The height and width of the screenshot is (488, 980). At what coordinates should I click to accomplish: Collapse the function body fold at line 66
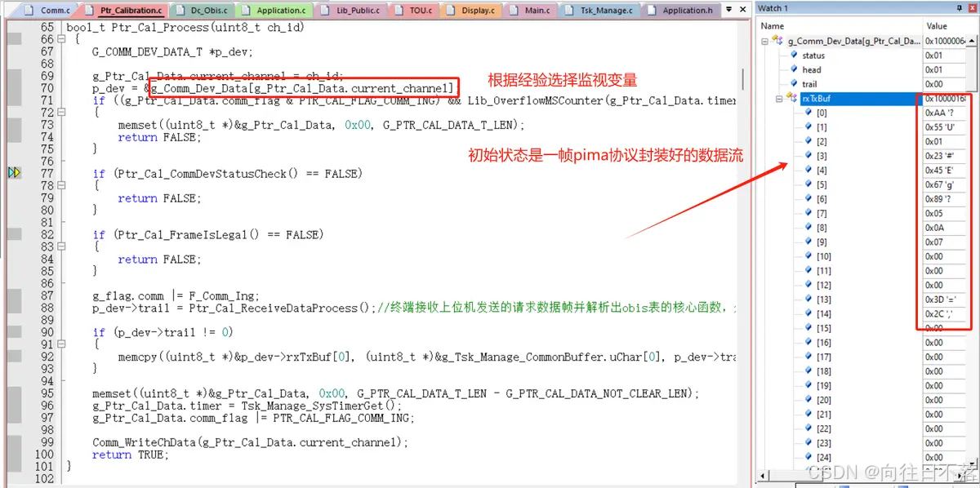pos(61,39)
